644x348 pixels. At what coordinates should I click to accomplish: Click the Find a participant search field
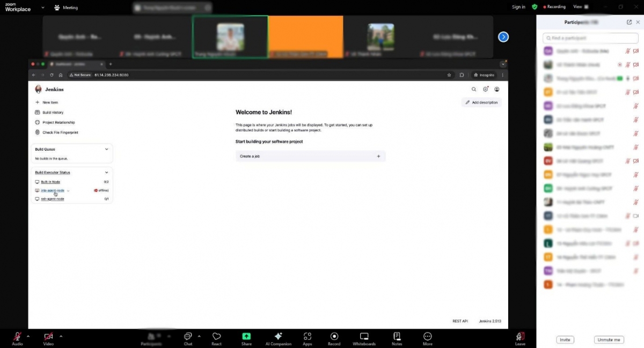pos(590,38)
